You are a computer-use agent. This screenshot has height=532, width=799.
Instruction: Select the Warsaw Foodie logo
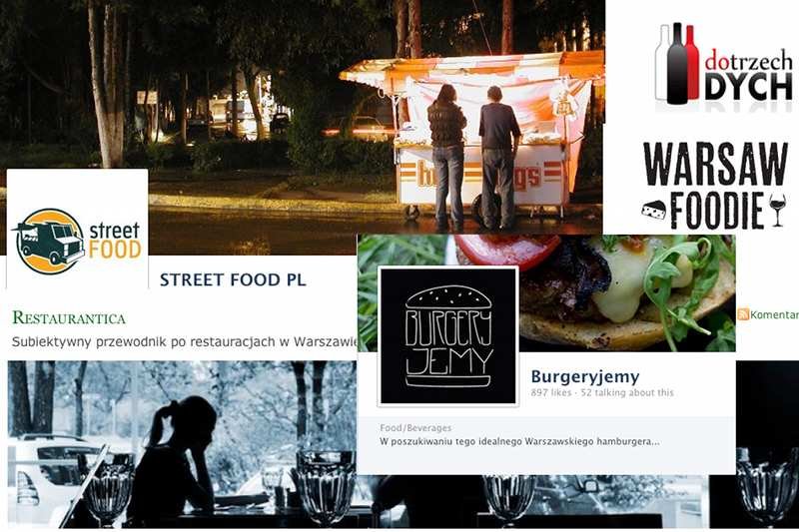[x=715, y=186]
